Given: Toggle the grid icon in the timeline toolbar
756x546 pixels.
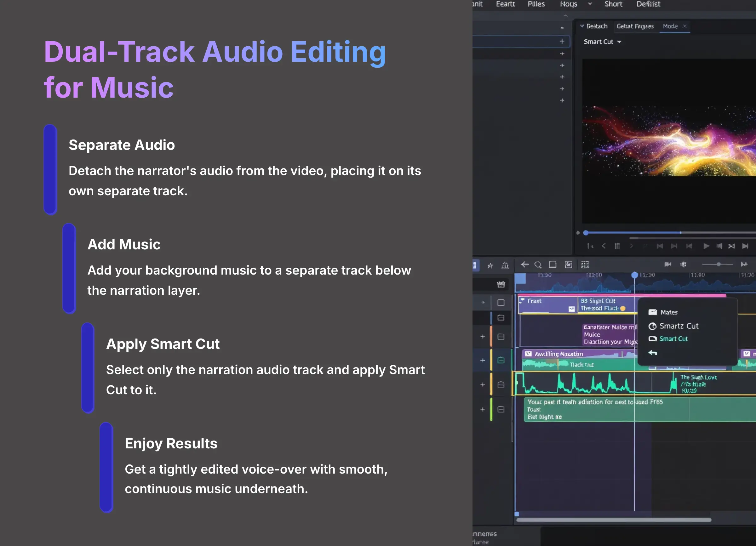Looking at the screenshot, I should click(585, 264).
